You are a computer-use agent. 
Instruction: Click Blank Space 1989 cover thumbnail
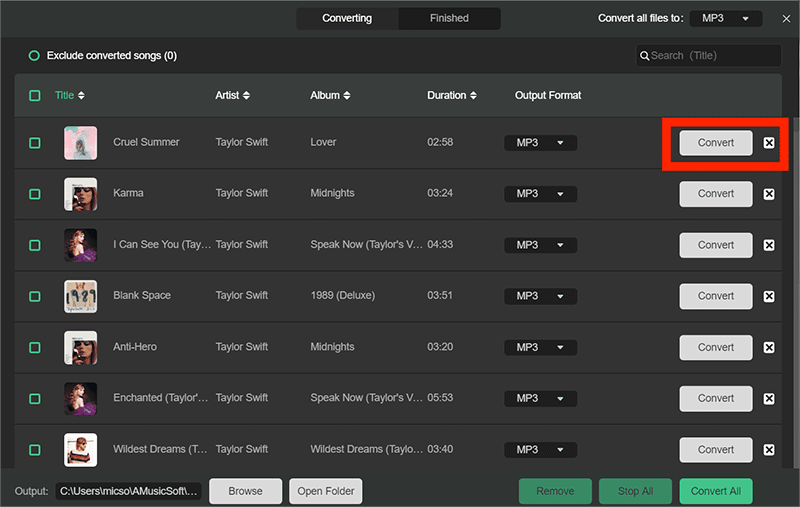(x=81, y=296)
